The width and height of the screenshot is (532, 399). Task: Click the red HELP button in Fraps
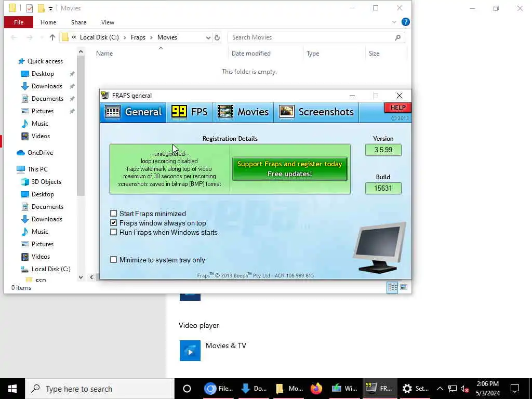(x=397, y=108)
